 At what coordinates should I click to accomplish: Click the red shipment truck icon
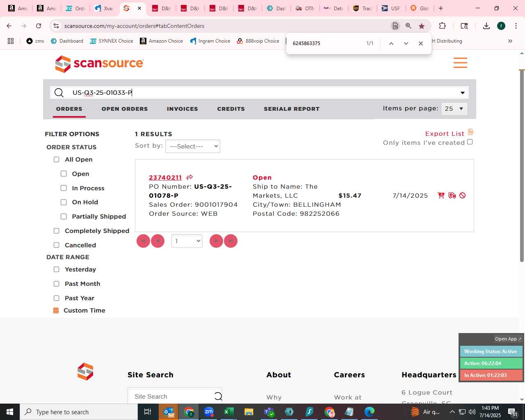pyautogui.click(x=452, y=196)
